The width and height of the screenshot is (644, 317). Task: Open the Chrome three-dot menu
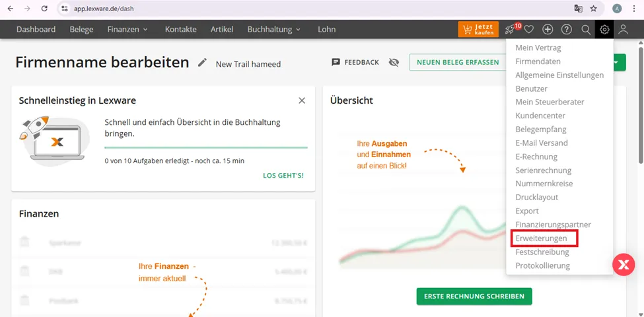coord(633,9)
